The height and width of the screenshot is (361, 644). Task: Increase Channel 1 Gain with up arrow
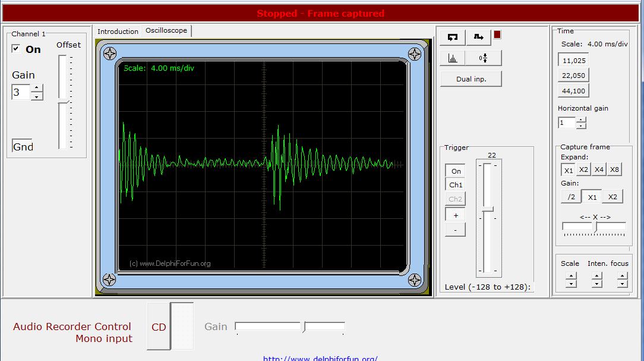(37, 87)
